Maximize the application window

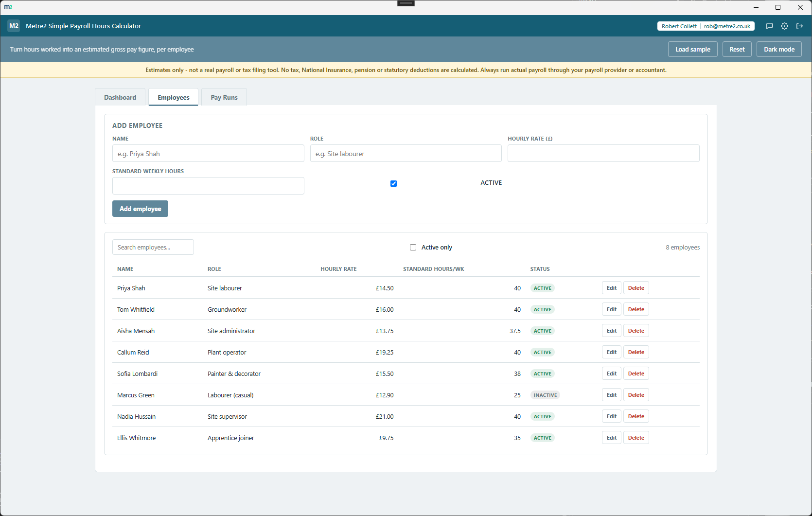pos(778,7)
